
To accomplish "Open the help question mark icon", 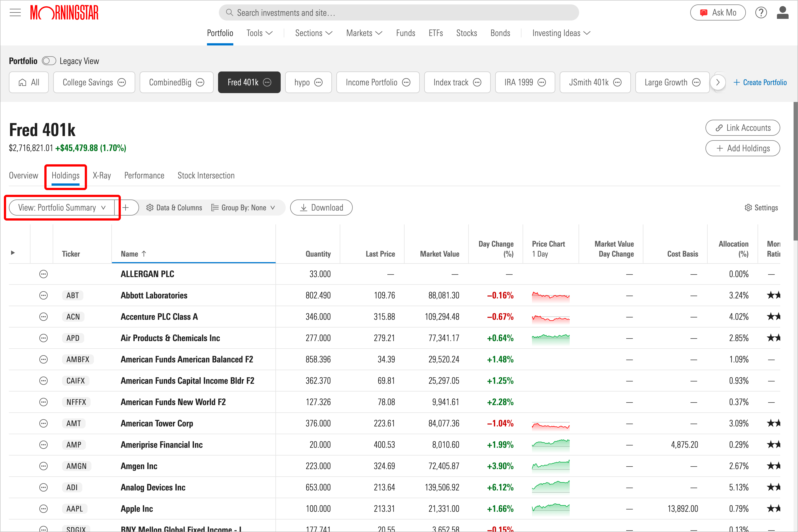I will [761, 12].
